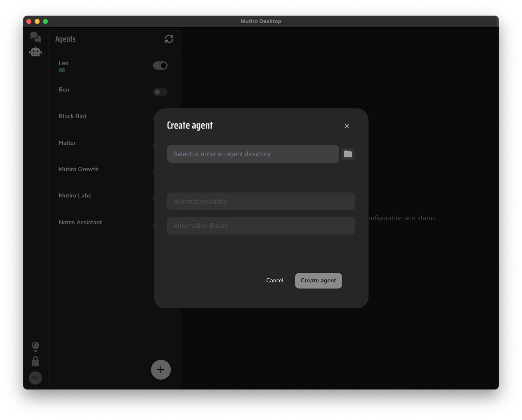Image resolution: width=522 pixels, height=420 pixels.
Task: Click the Automation Buddy display name field
Action: [x=261, y=225]
